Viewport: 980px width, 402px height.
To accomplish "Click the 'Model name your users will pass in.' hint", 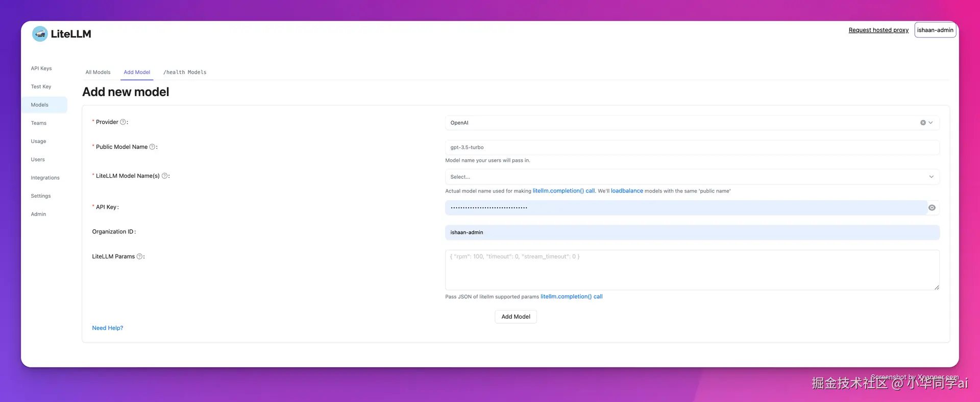I will point(487,160).
